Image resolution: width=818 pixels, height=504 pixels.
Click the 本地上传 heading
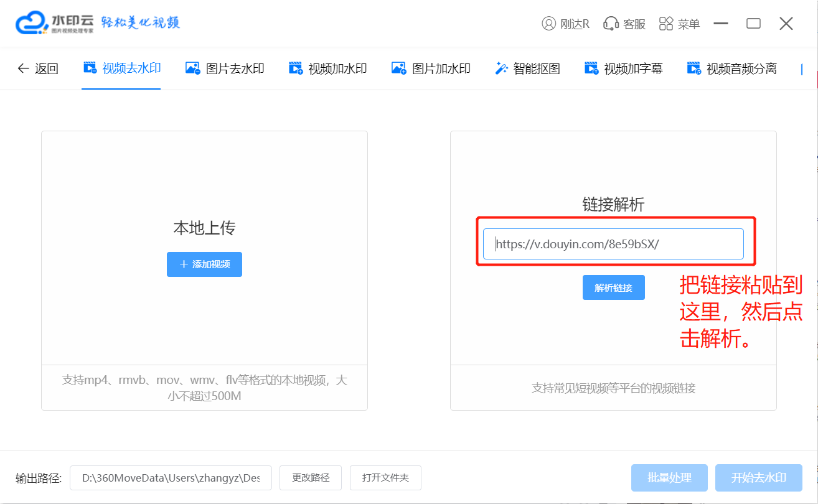pos(204,228)
